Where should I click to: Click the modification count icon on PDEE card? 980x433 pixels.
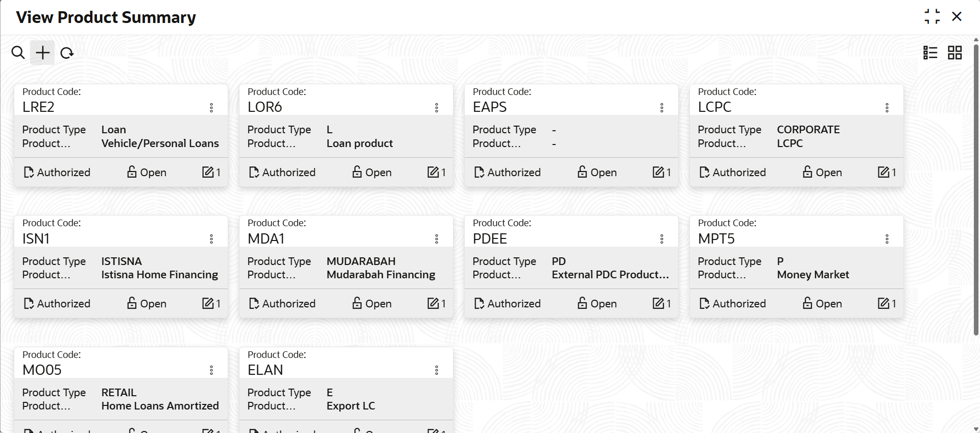(x=658, y=303)
